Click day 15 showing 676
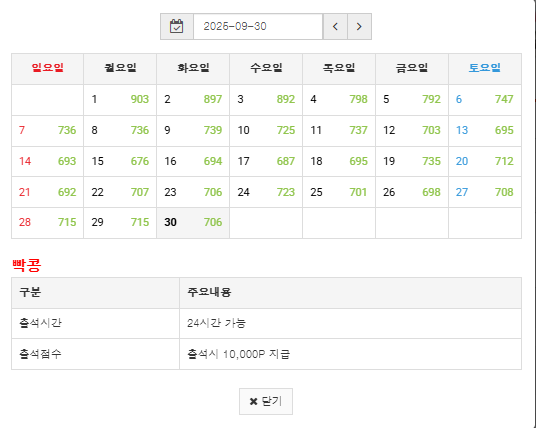The height and width of the screenshot is (428, 536). (120, 161)
